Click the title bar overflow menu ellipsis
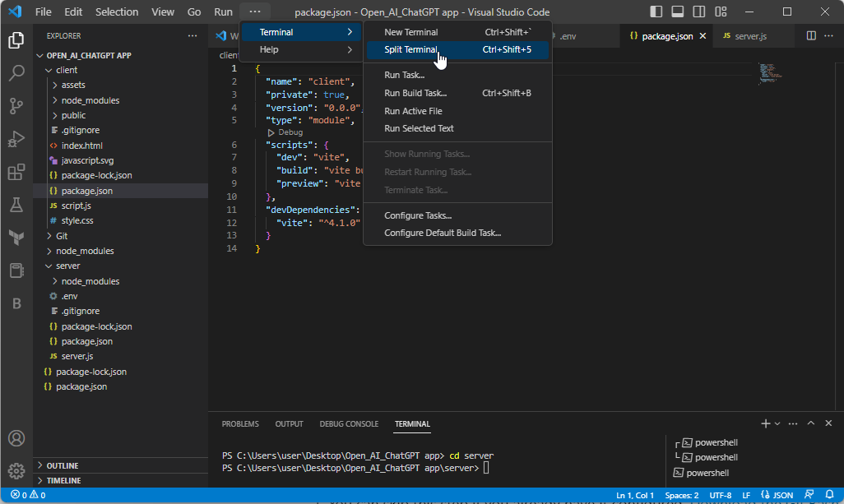The image size is (844, 504). point(255,12)
